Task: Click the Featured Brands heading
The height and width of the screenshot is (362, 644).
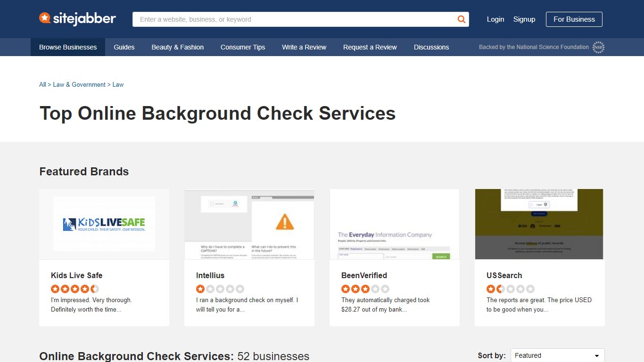Action: pos(84,172)
